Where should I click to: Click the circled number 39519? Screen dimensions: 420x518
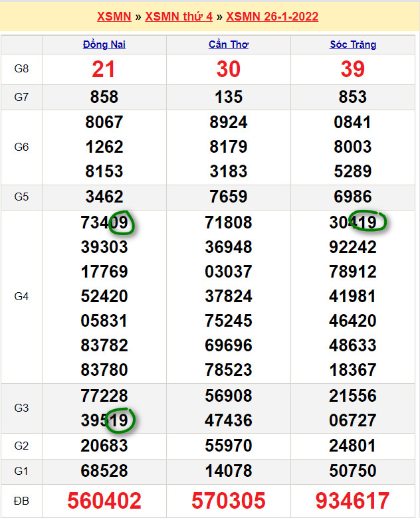(104, 420)
